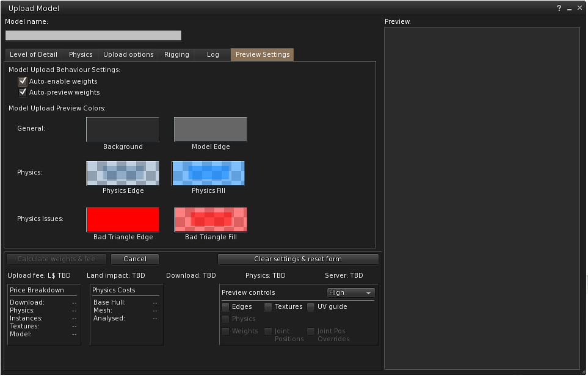Uncheck Auto-enable weights checkbox
This screenshot has width=588, height=376.
[x=23, y=81]
